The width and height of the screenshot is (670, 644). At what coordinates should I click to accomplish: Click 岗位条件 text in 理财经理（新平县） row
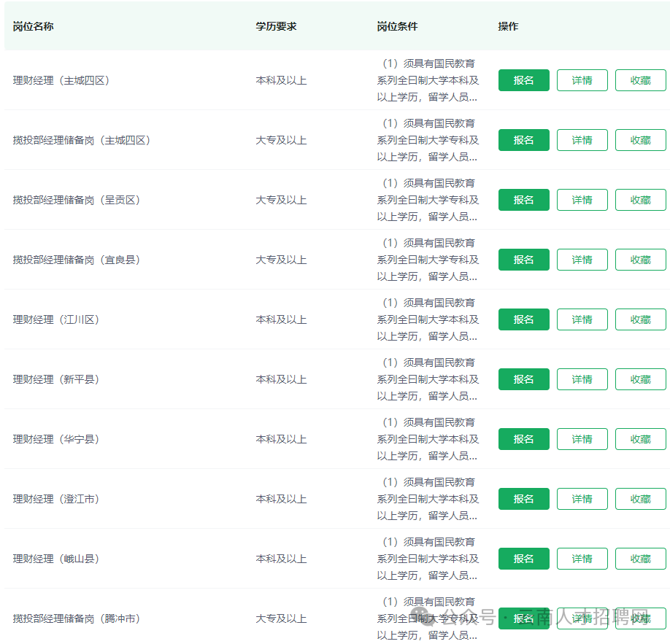pos(428,379)
